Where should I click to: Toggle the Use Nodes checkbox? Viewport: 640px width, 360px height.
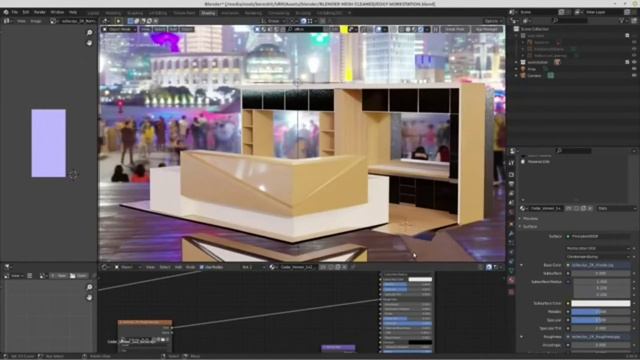(202, 267)
